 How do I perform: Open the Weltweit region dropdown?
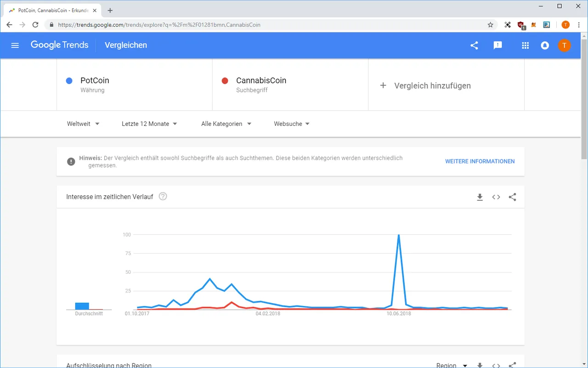click(83, 124)
